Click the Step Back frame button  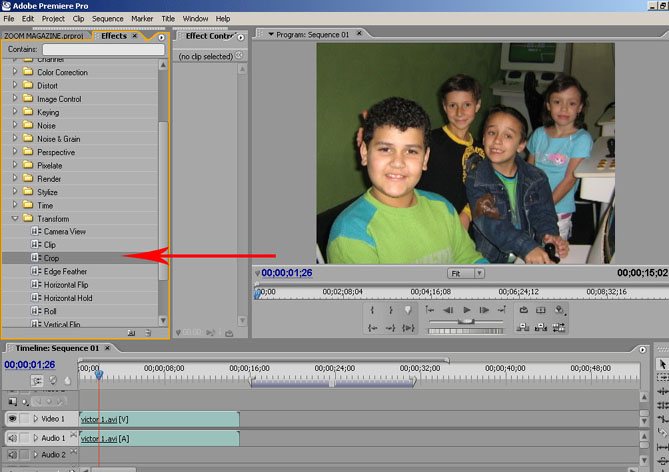448,310
